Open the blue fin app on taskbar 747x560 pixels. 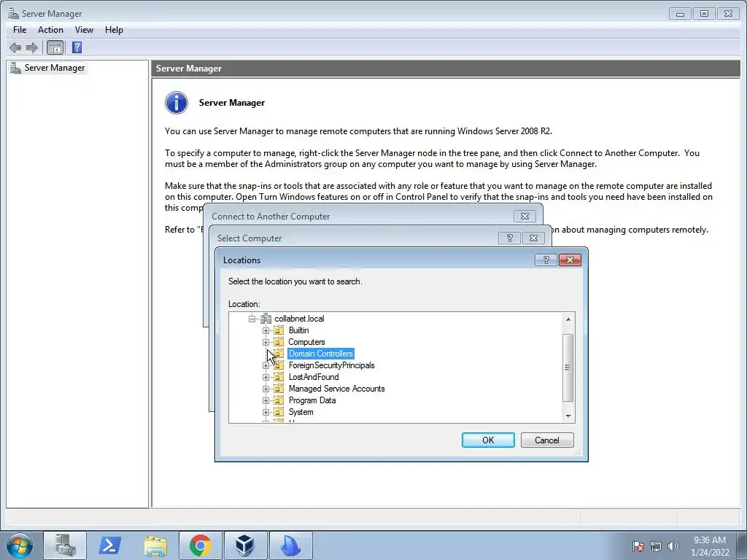[x=290, y=546]
